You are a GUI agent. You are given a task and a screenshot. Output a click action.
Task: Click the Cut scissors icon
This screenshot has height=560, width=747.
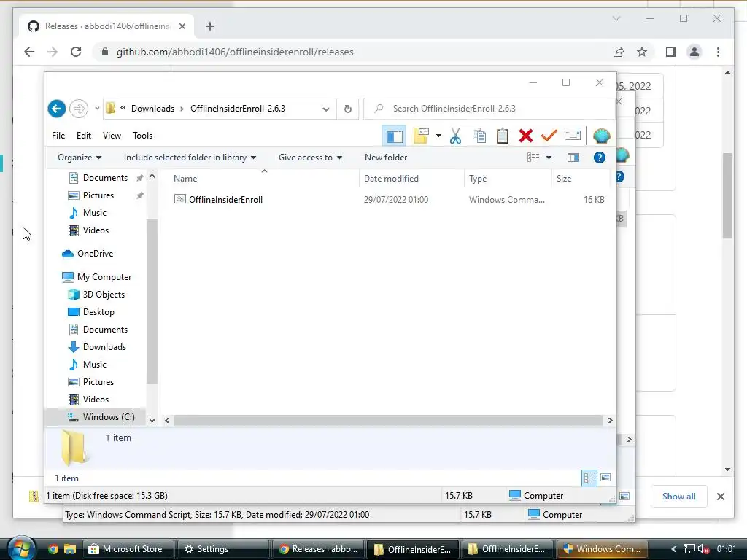[455, 136]
